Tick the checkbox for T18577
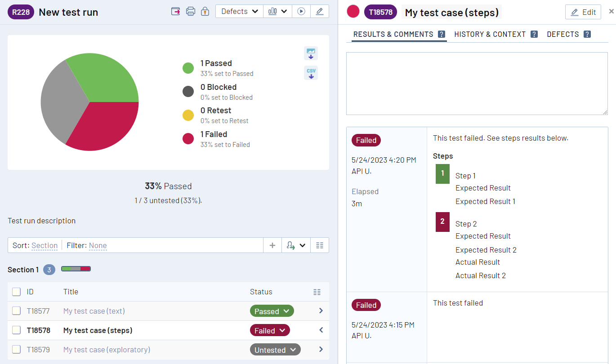 click(17, 311)
